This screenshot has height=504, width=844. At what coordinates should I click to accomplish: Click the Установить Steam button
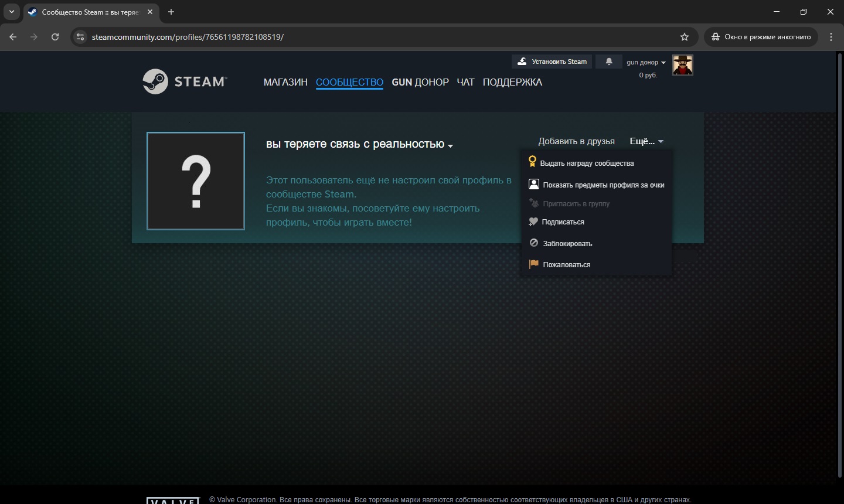(x=552, y=62)
